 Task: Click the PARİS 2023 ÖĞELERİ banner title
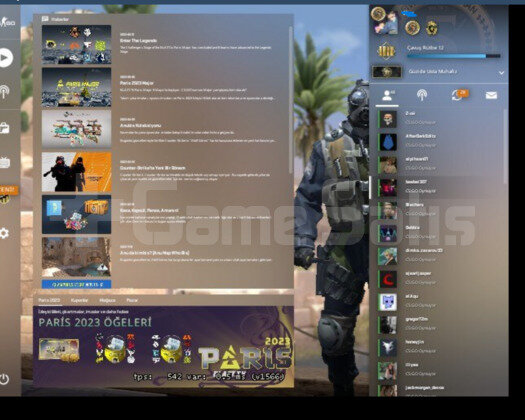[95, 322]
